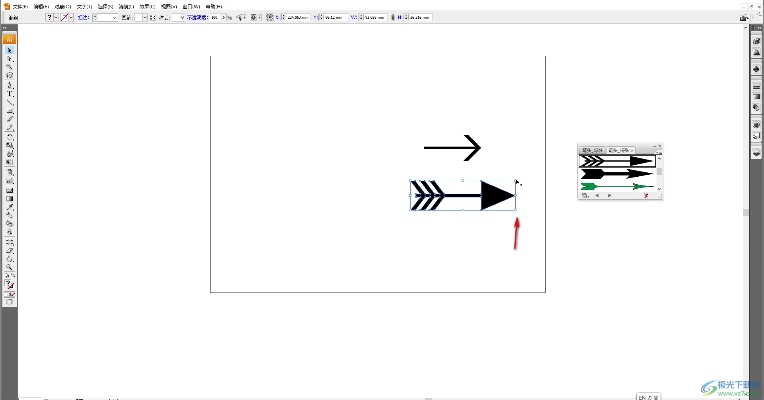
Task: Open the brush libraries menu at panel bottom
Action: (585, 195)
